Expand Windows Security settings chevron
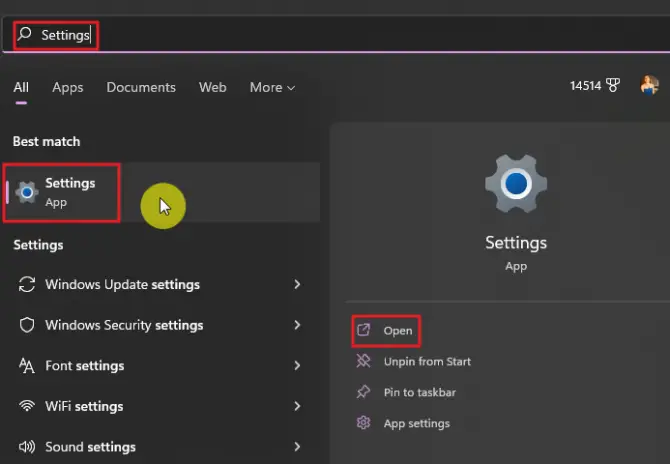Viewport: 670px width, 464px height. click(x=297, y=325)
